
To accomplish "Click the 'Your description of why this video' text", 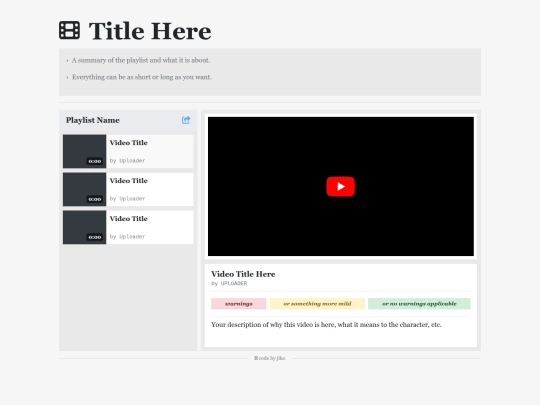I will [x=326, y=324].
